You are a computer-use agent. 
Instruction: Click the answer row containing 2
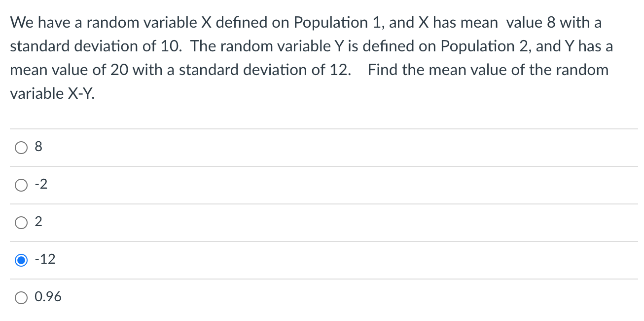[x=197, y=222]
